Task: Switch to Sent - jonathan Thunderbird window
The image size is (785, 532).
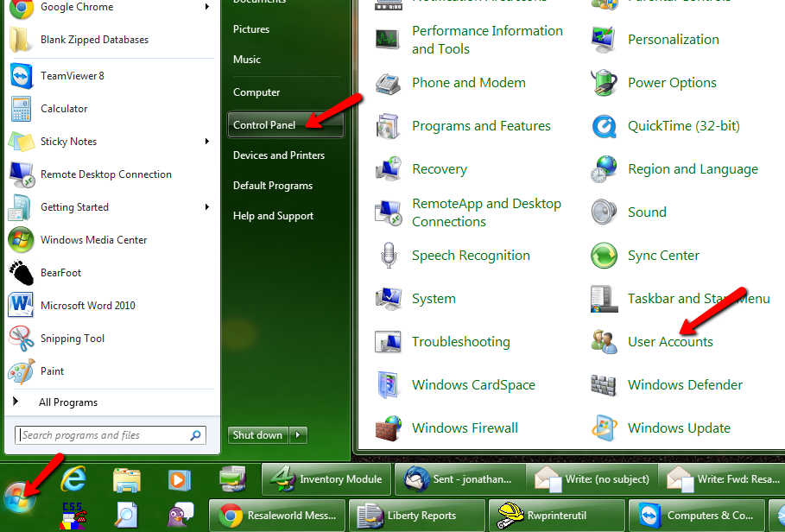Action: coord(459,479)
